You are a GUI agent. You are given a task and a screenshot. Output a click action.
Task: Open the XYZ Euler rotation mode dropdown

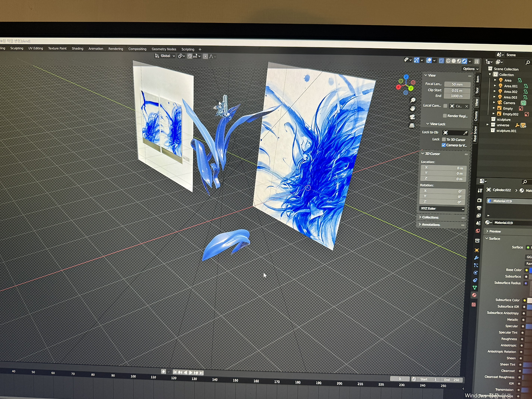tap(442, 209)
